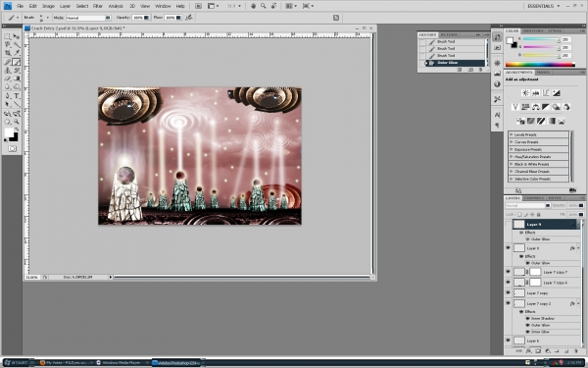
Task: Click the Exposure adjustment icon
Action: (x=556, y=93)
